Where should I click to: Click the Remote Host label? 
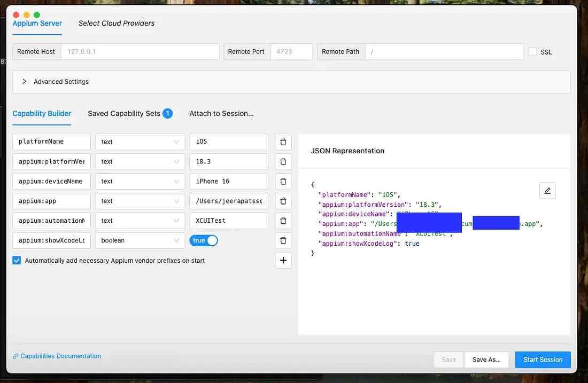click(x=36, y=52)
